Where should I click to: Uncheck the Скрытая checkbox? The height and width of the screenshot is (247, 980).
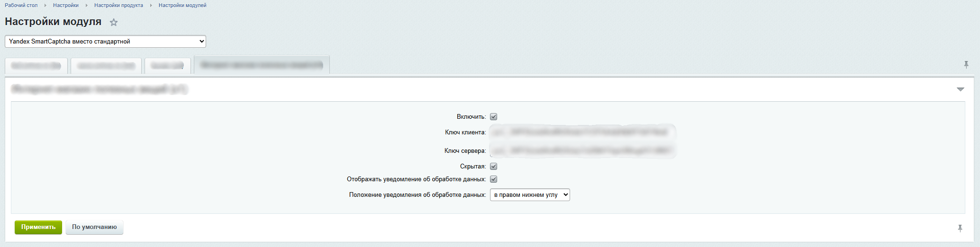click(493, 167)
